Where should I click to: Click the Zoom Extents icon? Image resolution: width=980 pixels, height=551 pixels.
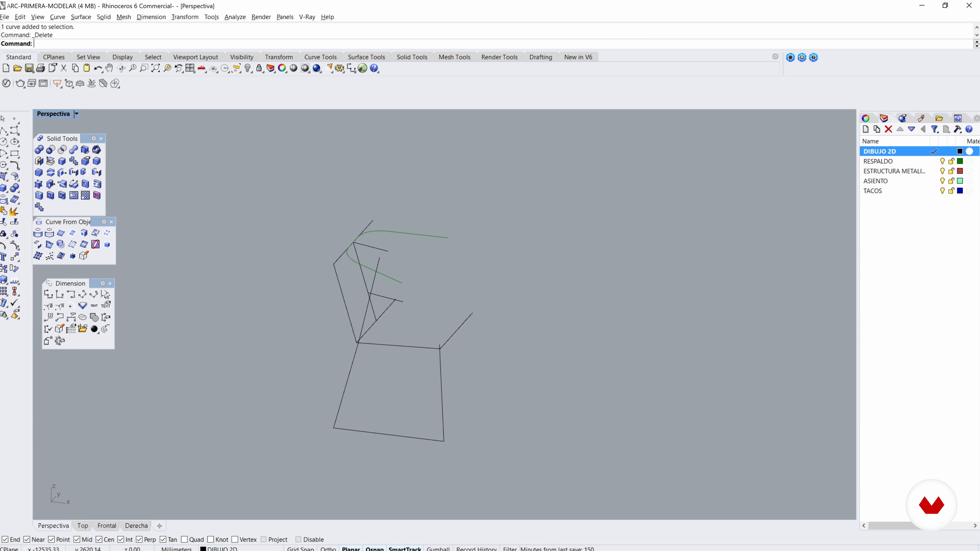pos(156,68)
